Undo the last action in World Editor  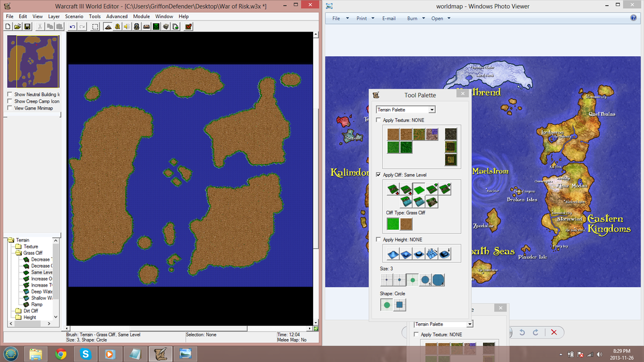(x=72, y=27)
